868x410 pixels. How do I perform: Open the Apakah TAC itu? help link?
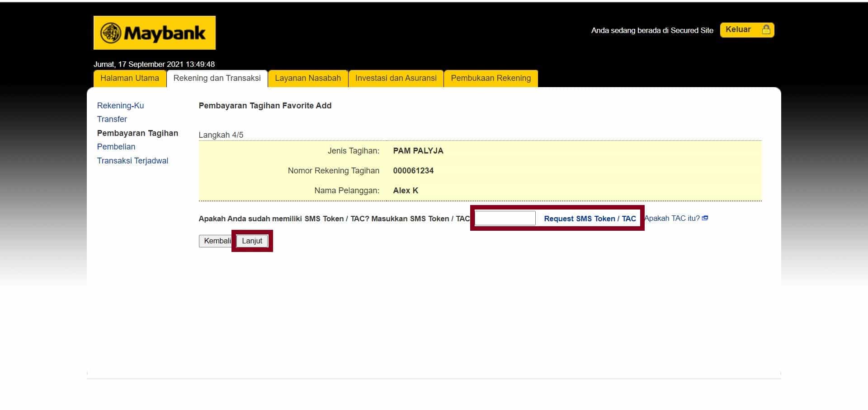click(x=672, y=219)
